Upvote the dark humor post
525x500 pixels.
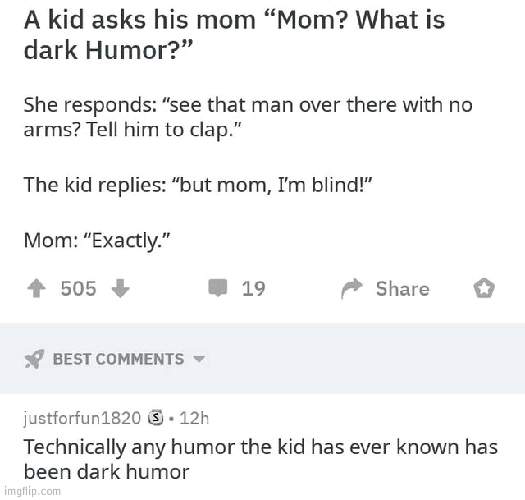click(x=36, y=289)
